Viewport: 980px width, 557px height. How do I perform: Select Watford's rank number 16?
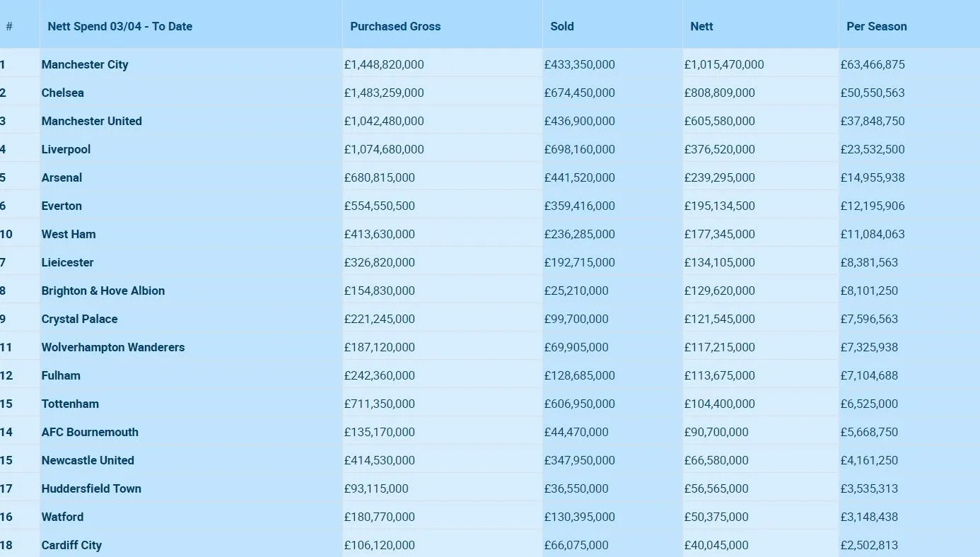[x=6, y=517]
